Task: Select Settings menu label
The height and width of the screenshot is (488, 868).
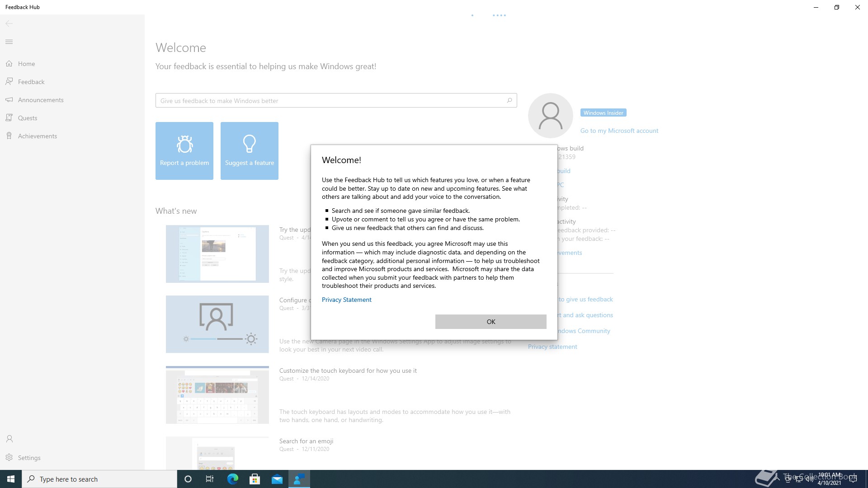Action: click(29, 458)
